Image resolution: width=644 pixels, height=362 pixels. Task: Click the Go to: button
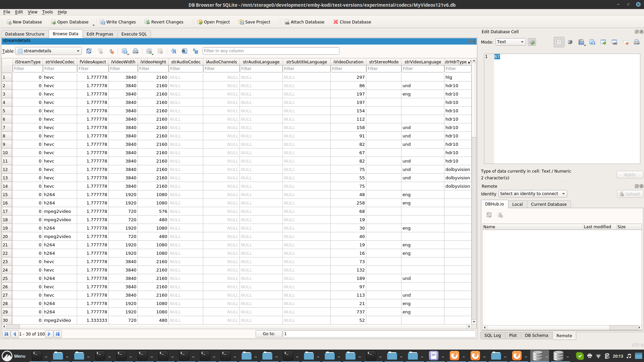(x=269, y=334)
